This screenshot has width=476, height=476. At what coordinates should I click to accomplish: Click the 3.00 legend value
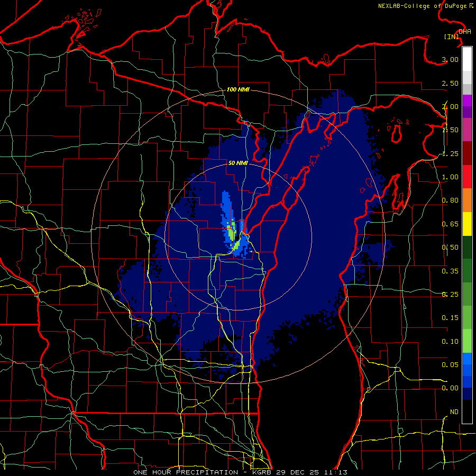[x=450, y=59]
